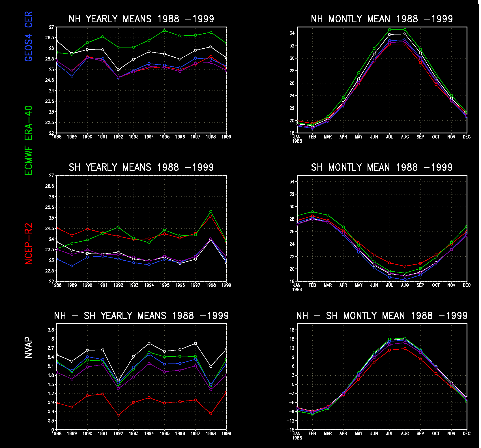Click red 1992 lowest point in NH-SH yearly chart
This screenshot has width=481, height=448.
(118, 415)
